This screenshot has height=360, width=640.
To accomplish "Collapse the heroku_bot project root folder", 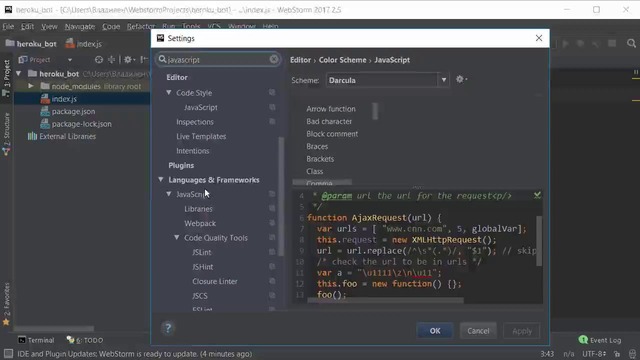I will coord(18,74).
